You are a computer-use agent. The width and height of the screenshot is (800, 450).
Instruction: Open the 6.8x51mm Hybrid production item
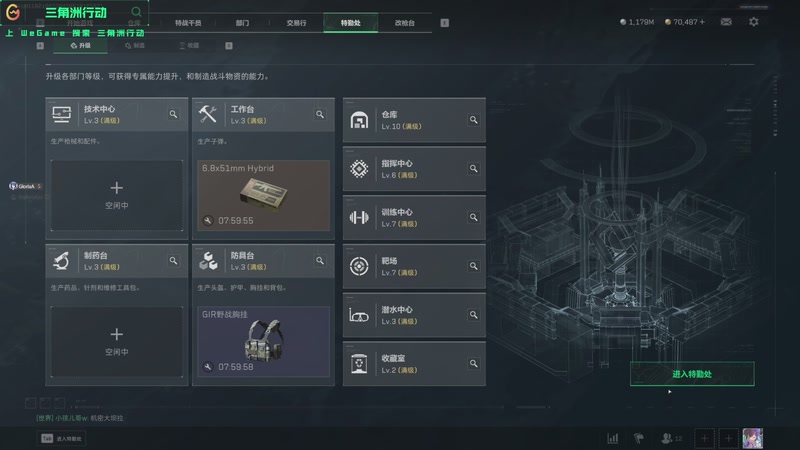tap(263, 195)
